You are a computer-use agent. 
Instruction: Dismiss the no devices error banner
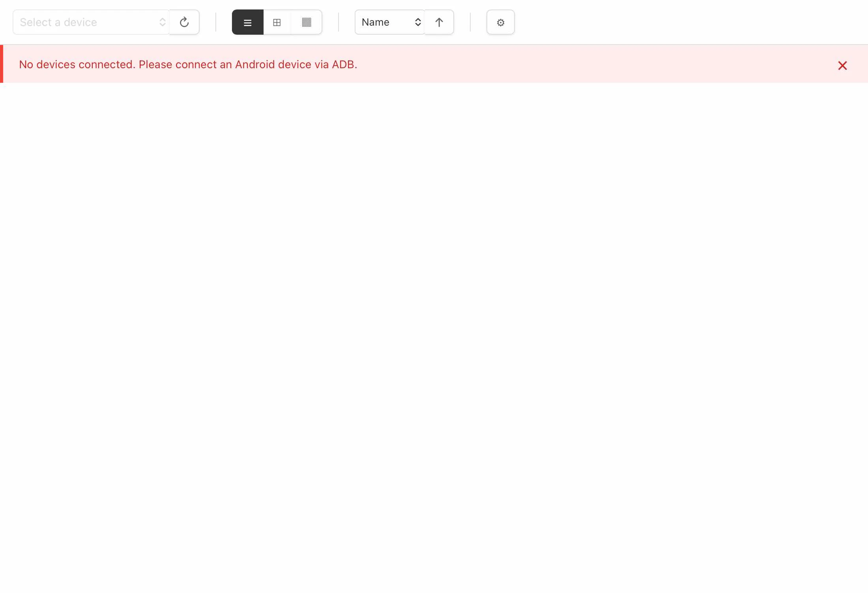pyautogui.click(x=842, y=65)
